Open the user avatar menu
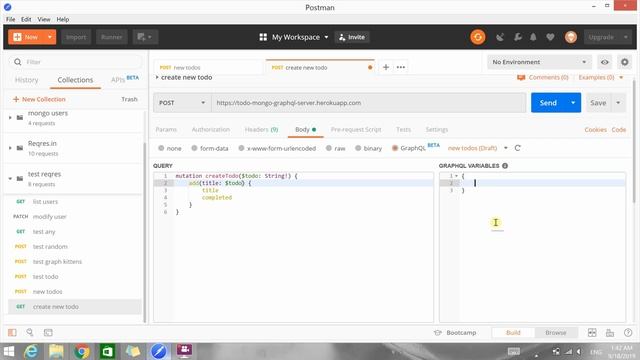640x360 pixels. click(x=571, y=37)
